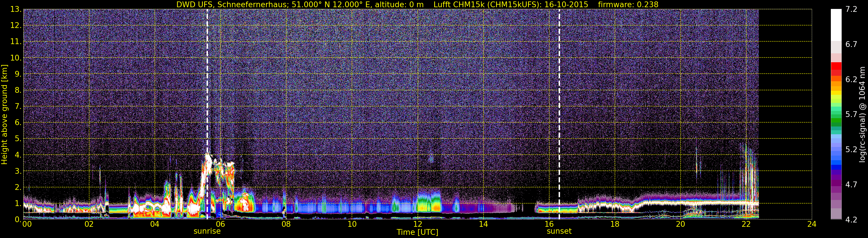Click the y-axis tick label '11.'
The height and width of the screenshot is (238, 868).
(16, 42)
